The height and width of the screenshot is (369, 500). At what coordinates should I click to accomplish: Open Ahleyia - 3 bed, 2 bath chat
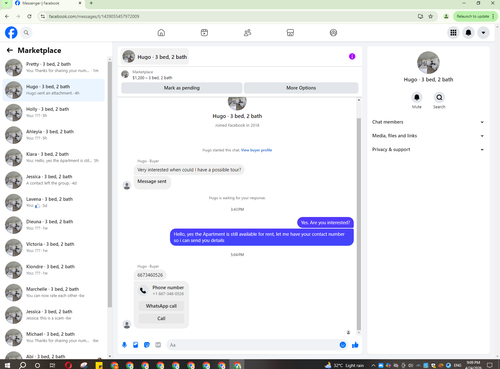coord(54,135)
